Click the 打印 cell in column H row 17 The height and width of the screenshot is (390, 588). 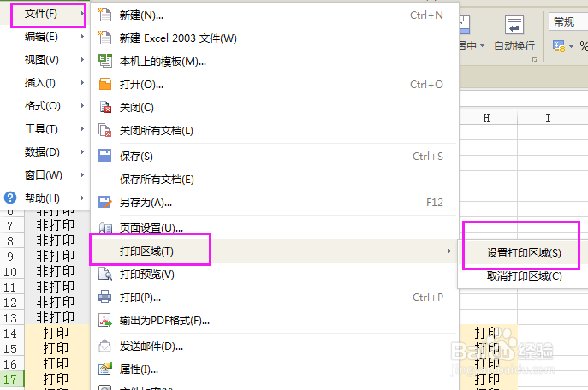[x=488, y=379]
